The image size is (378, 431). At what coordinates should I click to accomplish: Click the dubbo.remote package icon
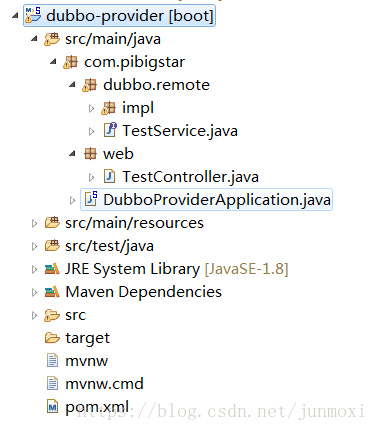(x=89, y=85)
